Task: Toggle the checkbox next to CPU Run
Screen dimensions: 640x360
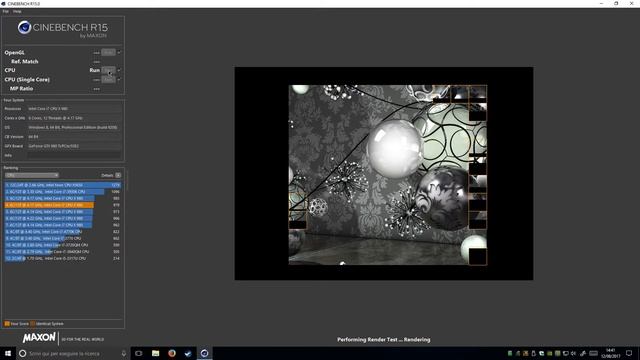Action: [x=119, y=70]
